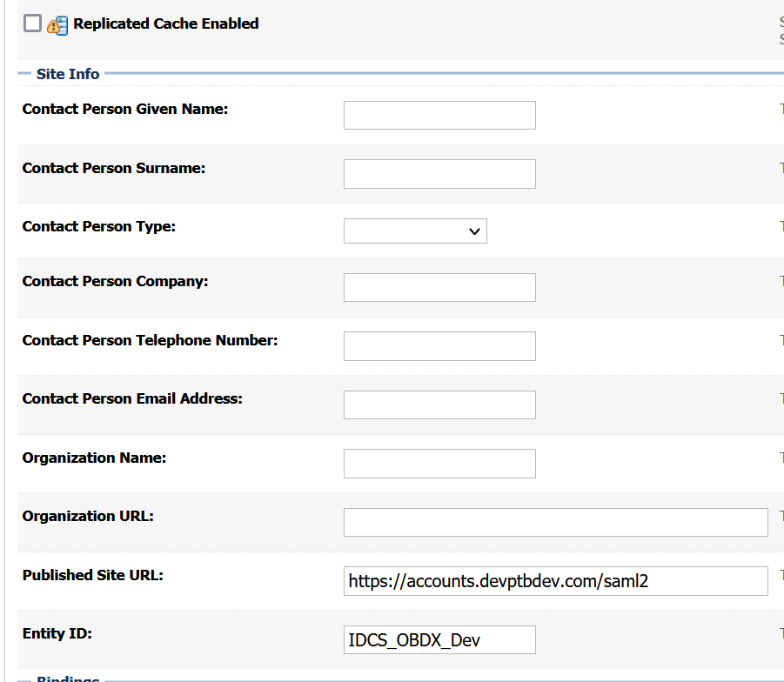This screenshot has width=784, height=682.
Task: Select the Published Site URL text field
Action: (x=555, y=580)
